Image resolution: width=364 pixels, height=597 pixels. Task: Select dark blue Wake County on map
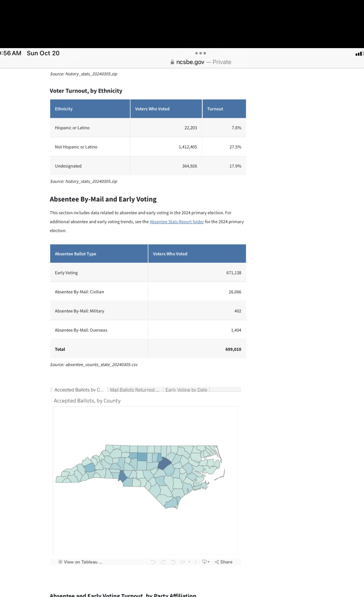coord(164,464)
